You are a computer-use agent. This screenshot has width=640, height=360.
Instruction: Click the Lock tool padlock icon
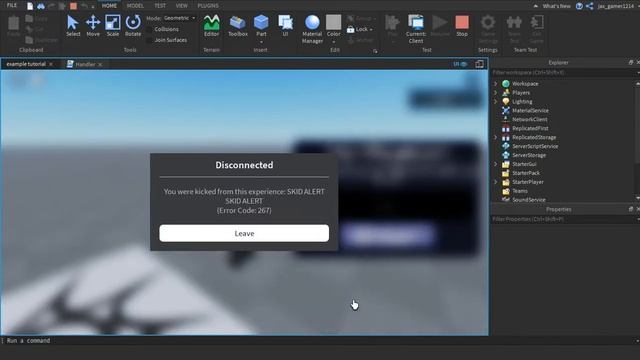tap(350, 29)
